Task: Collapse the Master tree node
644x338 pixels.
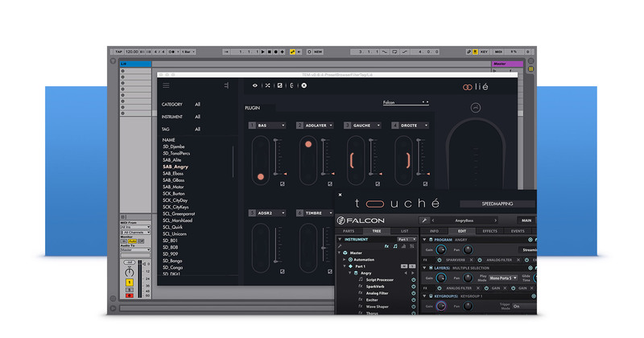Action: (340, 253)
